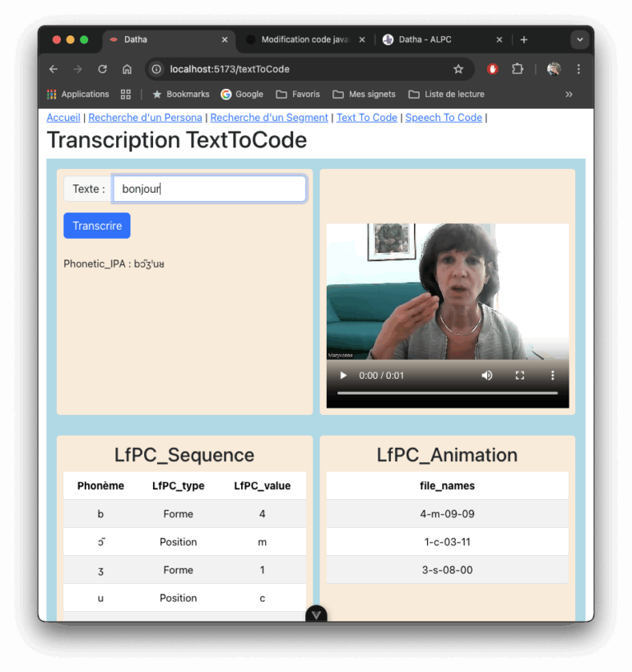This screenshot has height=672, width=632.
Task: Open the browser extensions menu
Action: point(518,69)
